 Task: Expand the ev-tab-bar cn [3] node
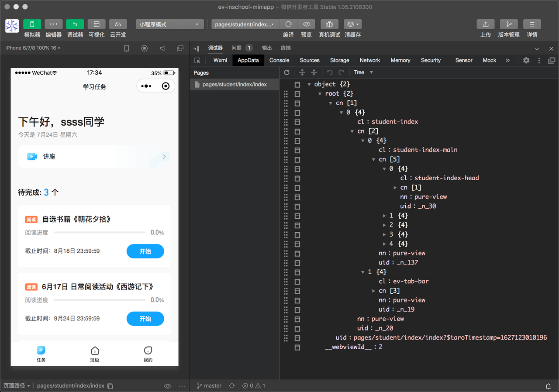[374, 291]
